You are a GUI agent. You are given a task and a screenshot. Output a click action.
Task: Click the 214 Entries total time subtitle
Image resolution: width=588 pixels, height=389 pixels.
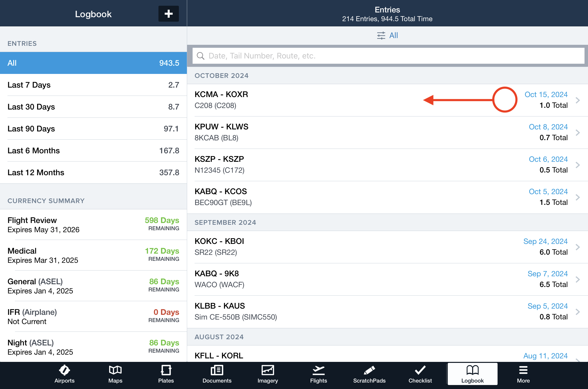(387, 19)
